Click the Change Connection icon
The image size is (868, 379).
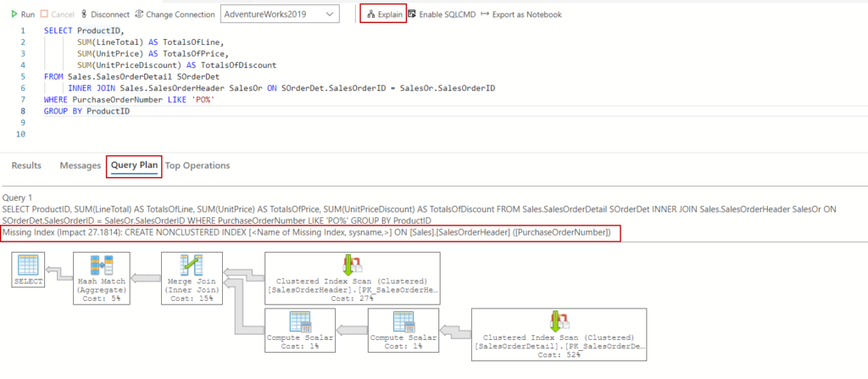[x=140, y=14]
